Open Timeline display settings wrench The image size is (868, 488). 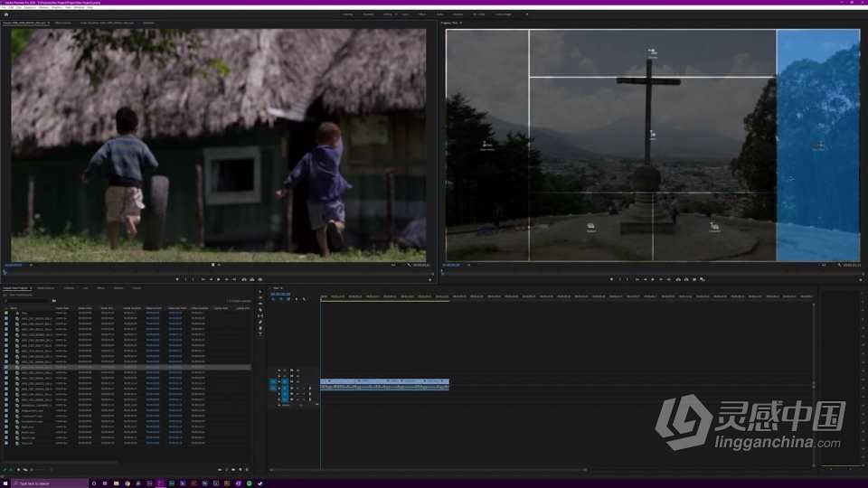(x=304, y=299)
